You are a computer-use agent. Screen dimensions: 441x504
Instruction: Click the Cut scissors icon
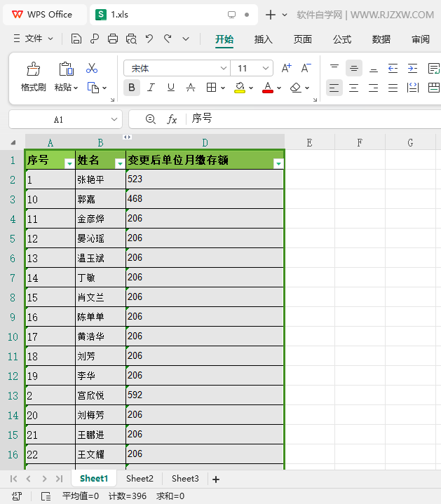click(92, 68)
